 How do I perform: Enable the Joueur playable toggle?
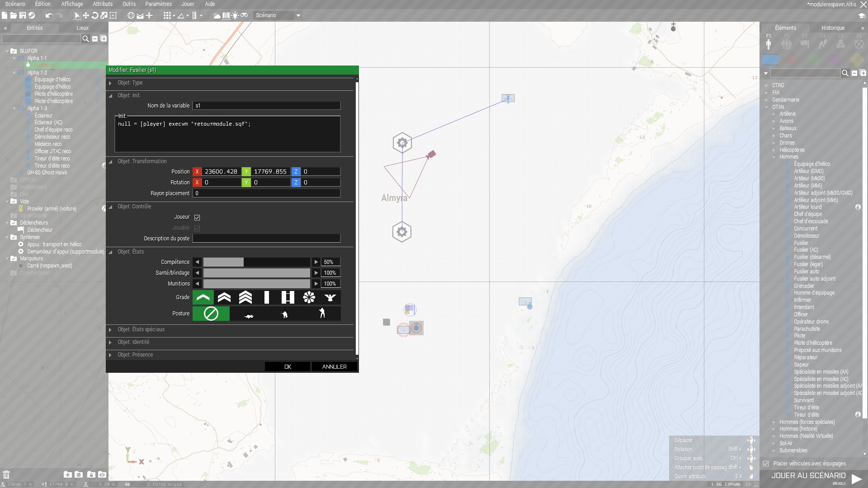[x=197, y=217]
